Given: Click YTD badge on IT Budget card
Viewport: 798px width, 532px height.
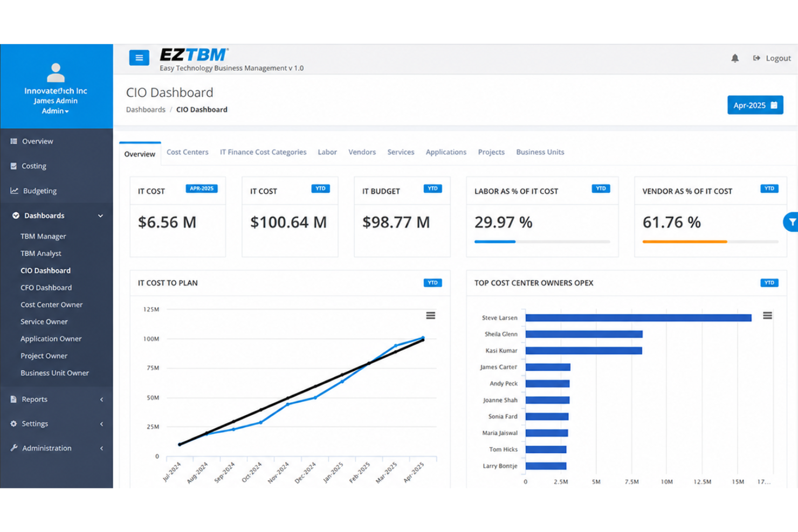Looking at the screenshot, I should click(432, 189).
